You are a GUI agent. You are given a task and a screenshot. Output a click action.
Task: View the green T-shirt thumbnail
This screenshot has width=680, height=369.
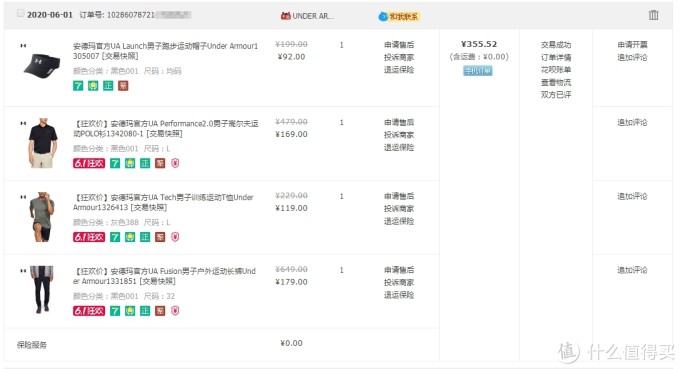tap(42, 216)
